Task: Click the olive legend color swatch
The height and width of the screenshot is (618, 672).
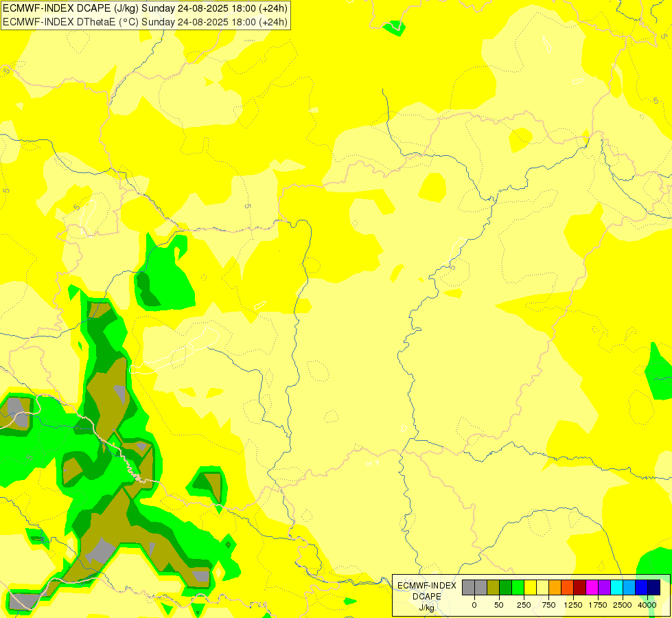Action: tap(494, 588)
